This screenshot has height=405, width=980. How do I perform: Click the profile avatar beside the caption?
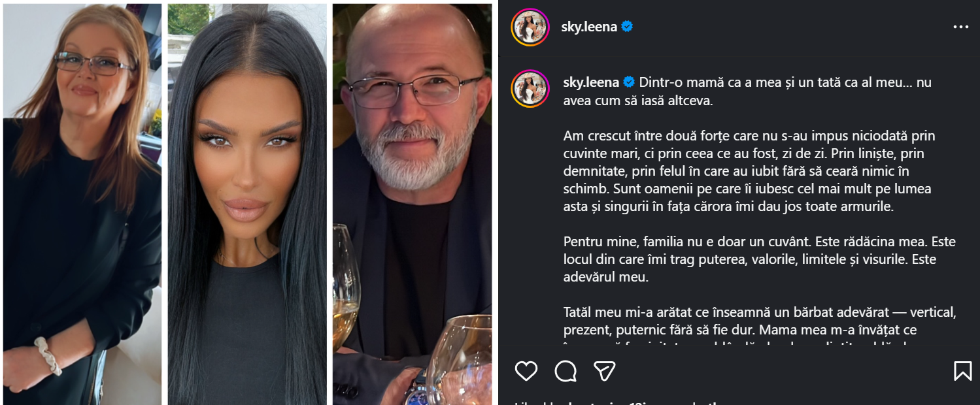coord(530,89)
